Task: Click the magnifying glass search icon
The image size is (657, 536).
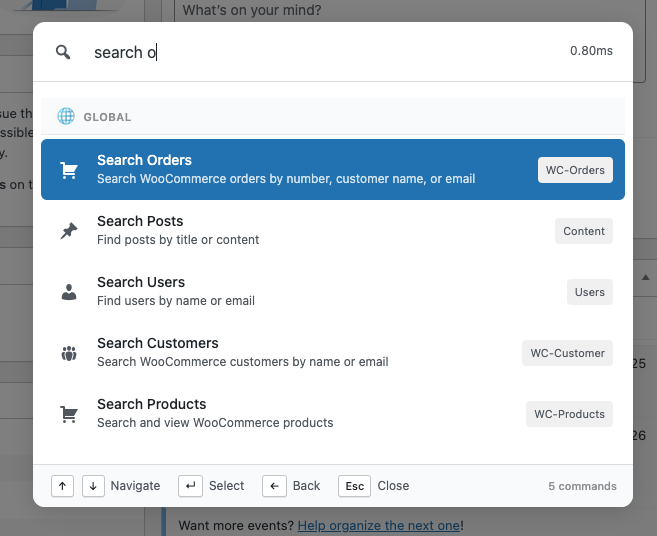Action: pyautogui.click(x=63, y=52)
